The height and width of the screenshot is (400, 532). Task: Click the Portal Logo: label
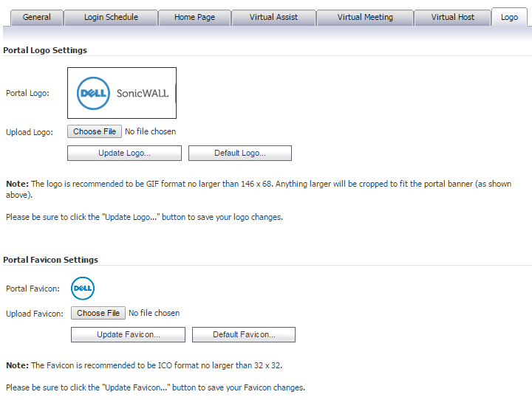click(27, 93)
